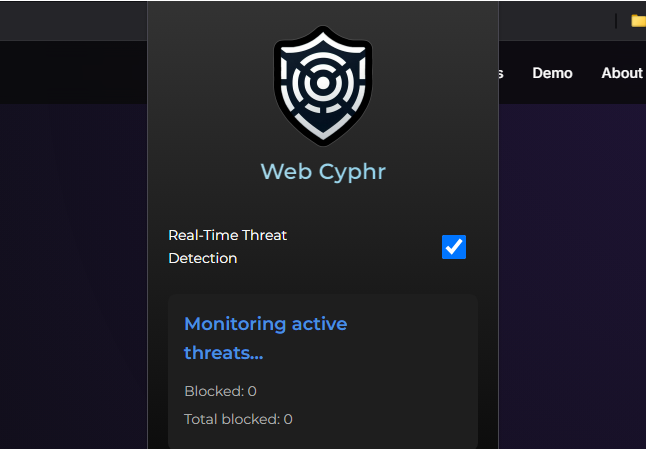This screenshot has height=449, width=646.
Task: Click the vertical divider beside the bookmarks folder
Action: pyautogui.click(x=615, y=20)
